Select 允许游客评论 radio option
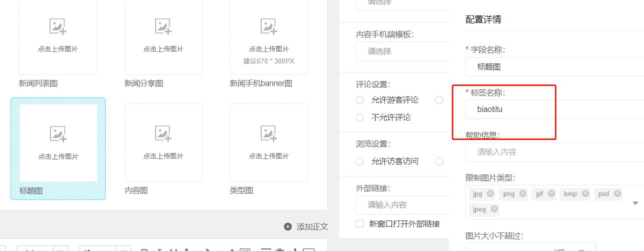Screen dimensions: 644x251 (x=360, y=100)
